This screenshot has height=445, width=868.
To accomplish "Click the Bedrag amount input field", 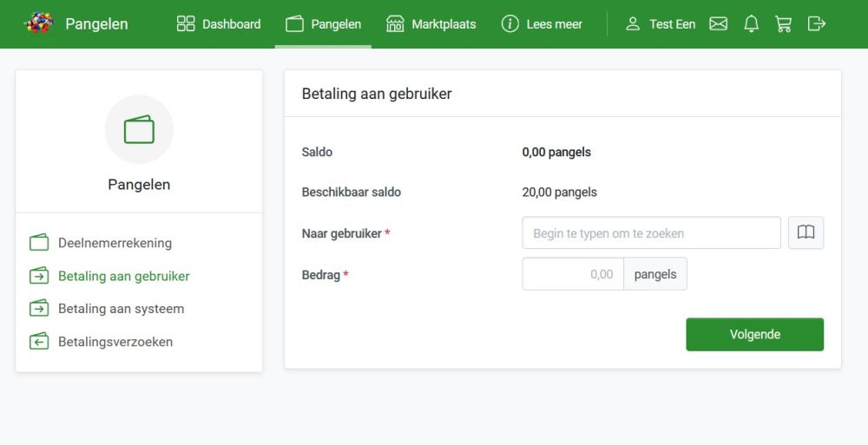I will click(573, 274).
